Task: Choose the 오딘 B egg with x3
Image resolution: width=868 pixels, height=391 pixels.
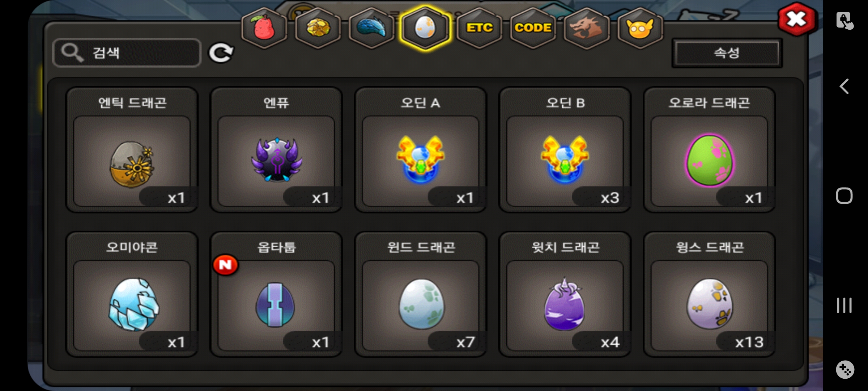Action: pyautogui.click(x=565, y=150)
